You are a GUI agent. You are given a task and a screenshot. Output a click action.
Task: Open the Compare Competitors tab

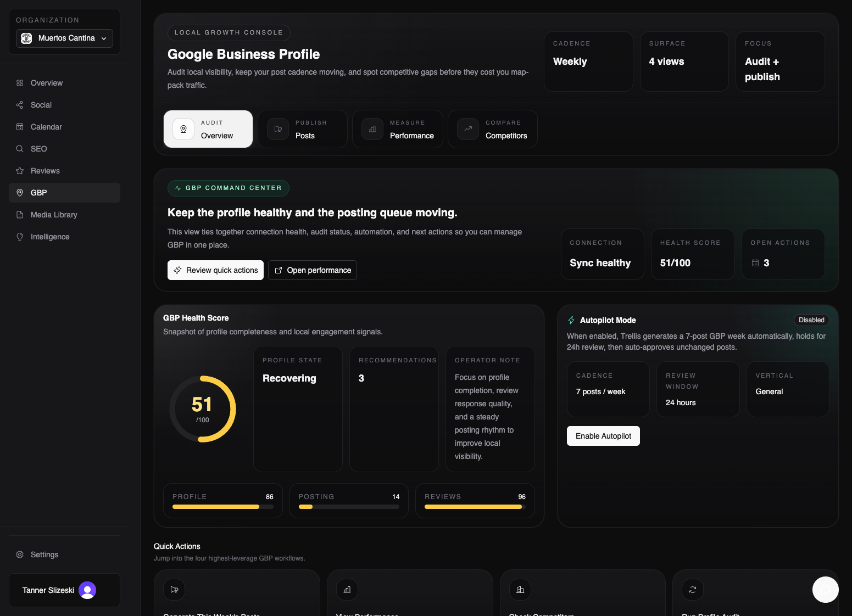click(492, 129)
